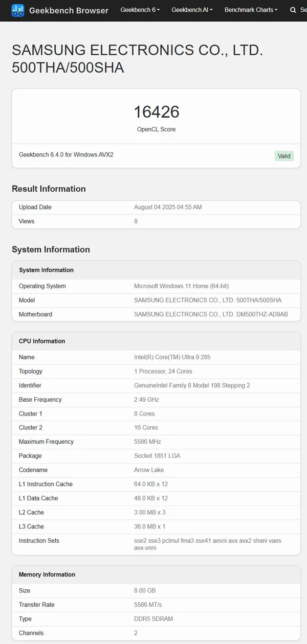This screenshot has width=307, height=644.
Task: Click the Result Information heading
Action: click(49, 189)
